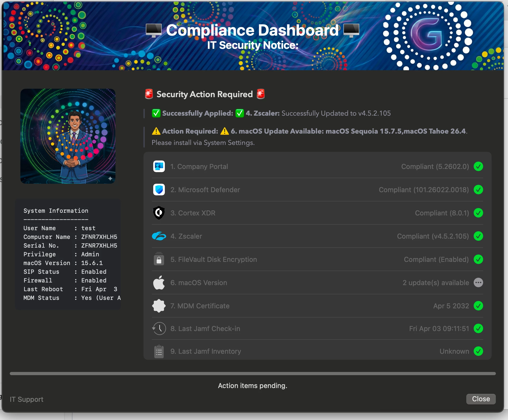Viewport: 508px width, 420px height.
Task: Click the Microsoft Defender shield icon
Action: pyautogui.click(x=159, y=190)
